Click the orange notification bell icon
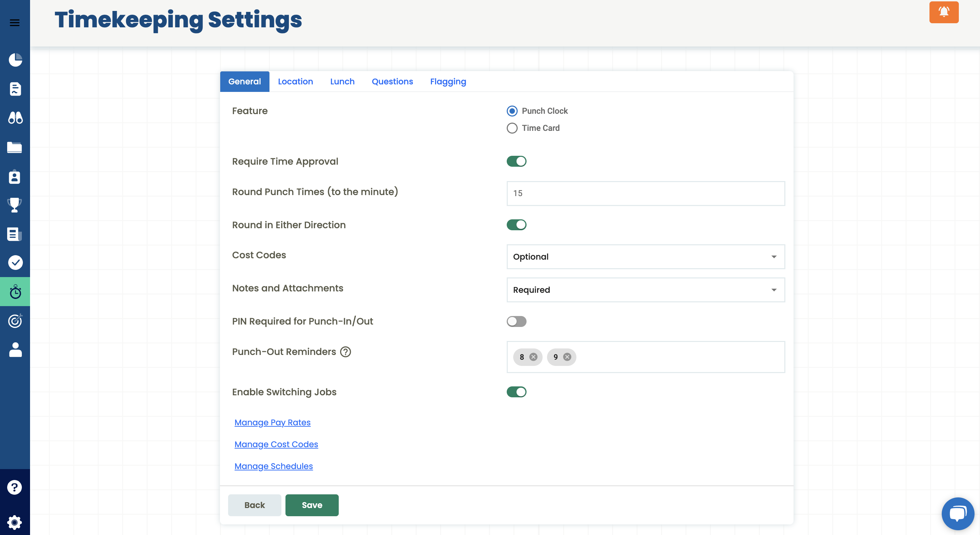 pos(943,12)
